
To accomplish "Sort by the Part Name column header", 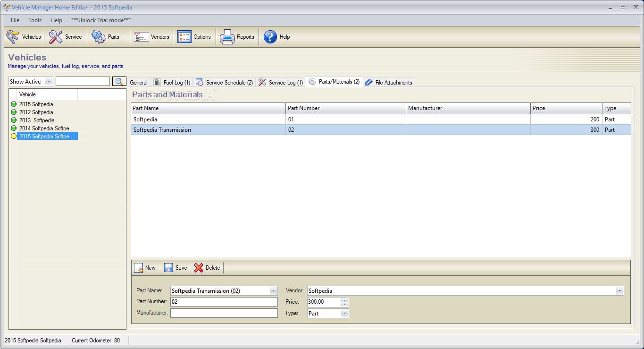I will 208,108.
